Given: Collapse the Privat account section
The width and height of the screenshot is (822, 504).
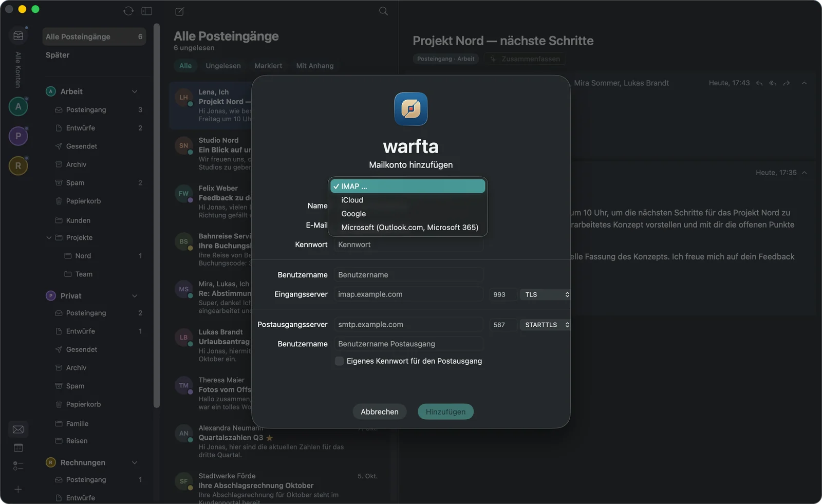Looking at the screenshot, I should 135,296.
